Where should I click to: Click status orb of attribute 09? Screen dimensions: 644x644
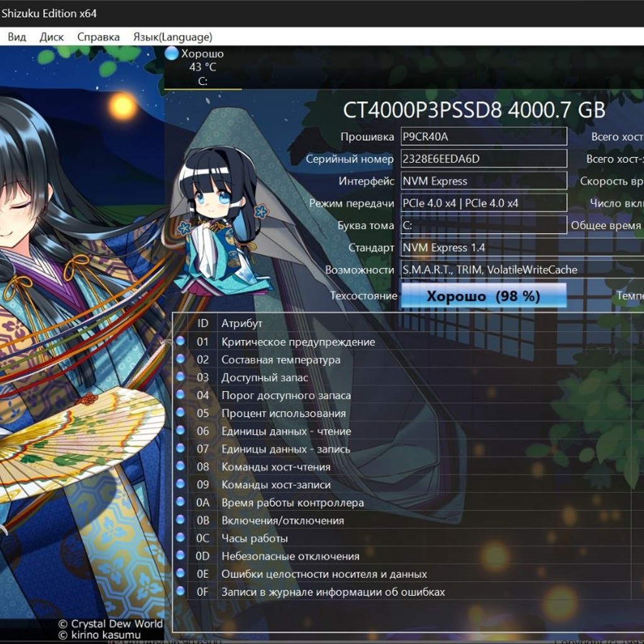coord(180,484)
